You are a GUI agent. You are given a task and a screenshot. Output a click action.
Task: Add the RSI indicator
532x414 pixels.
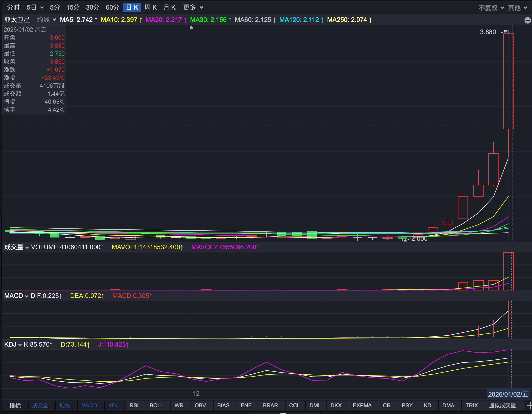coord(134,405)
